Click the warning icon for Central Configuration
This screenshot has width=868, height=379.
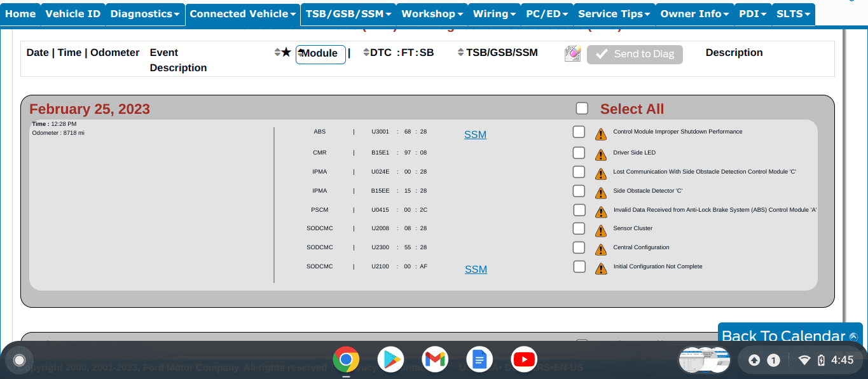click(601, 249)
